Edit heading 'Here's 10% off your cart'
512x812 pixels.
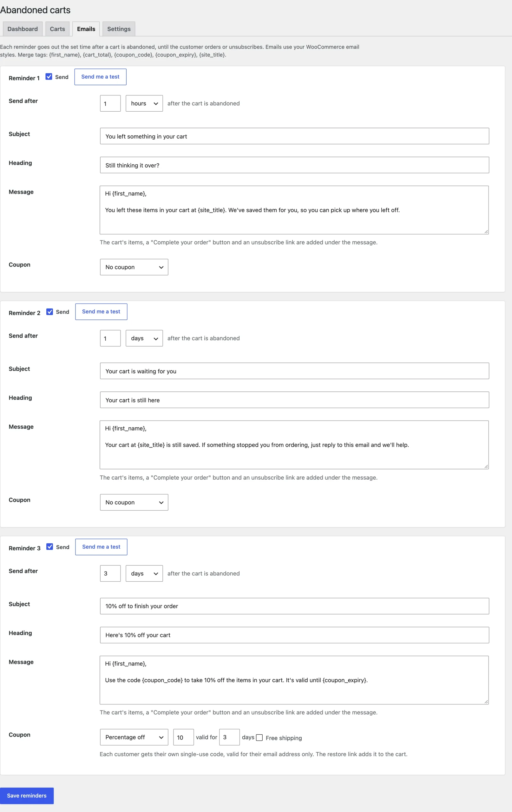click(294, 635)
